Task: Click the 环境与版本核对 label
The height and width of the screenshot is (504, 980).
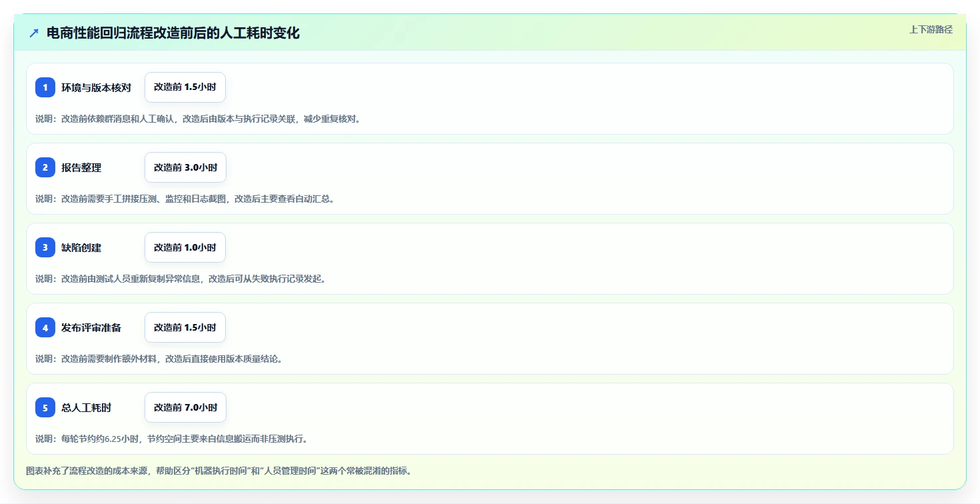Action: [96, 87]
